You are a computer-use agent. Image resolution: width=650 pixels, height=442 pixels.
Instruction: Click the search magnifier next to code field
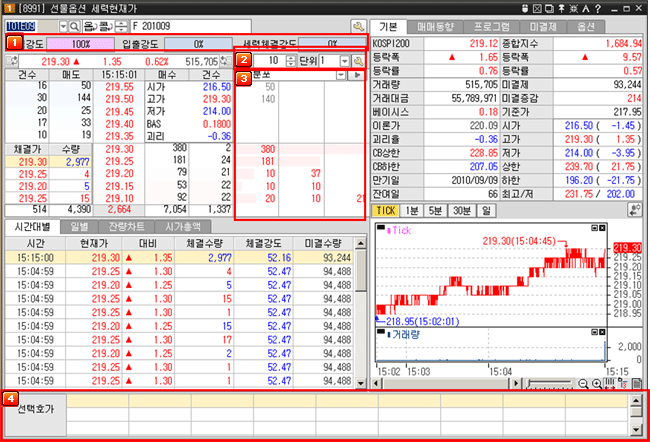[x=74, y=25]
